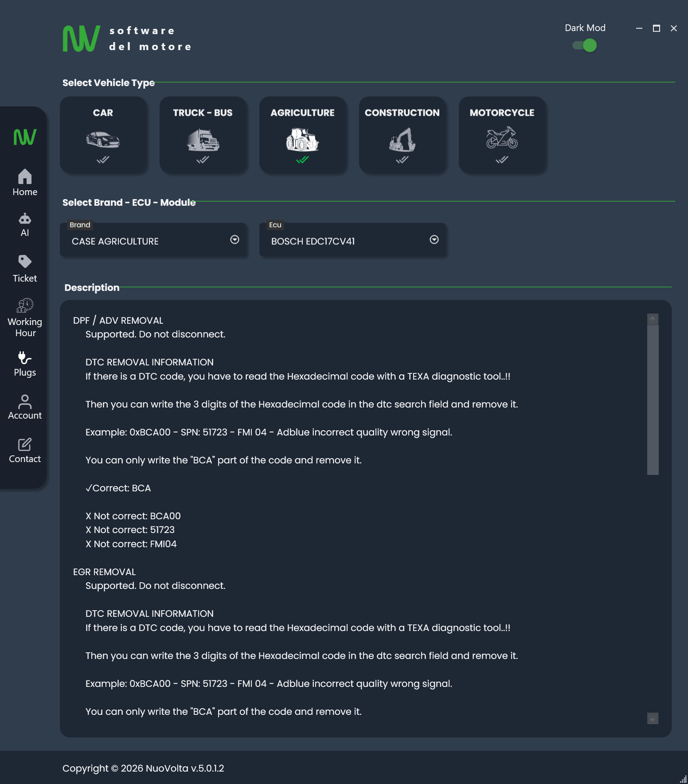Click the 'Description' section heading
Screen dimensions: 688x784
92,288
